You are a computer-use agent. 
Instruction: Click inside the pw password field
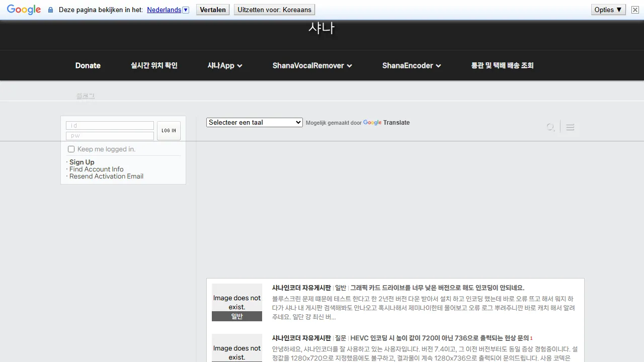[110, 136]
